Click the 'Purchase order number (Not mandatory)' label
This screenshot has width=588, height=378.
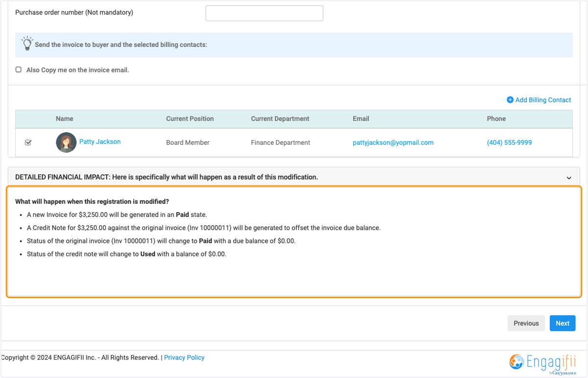tap(74, 12)
